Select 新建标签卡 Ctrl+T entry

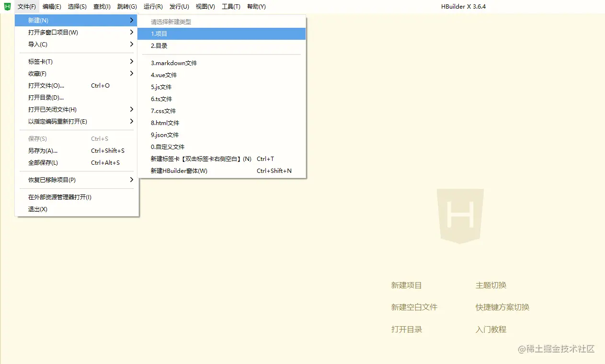tap(221, 159)
